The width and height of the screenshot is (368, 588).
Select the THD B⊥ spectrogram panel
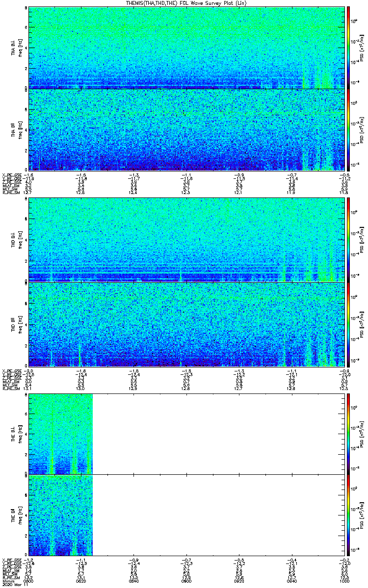(185, 240)
